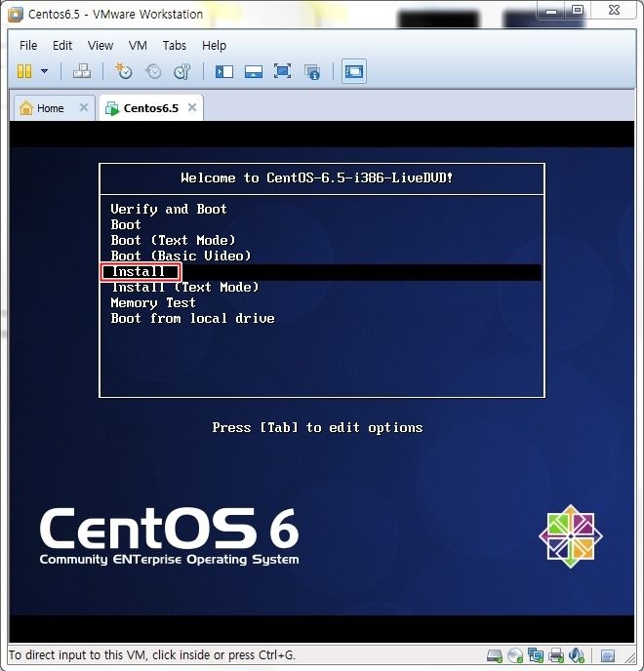This screenshot has width=644, height=671.
Task: Open the Help menu
Action: [214, 46]
